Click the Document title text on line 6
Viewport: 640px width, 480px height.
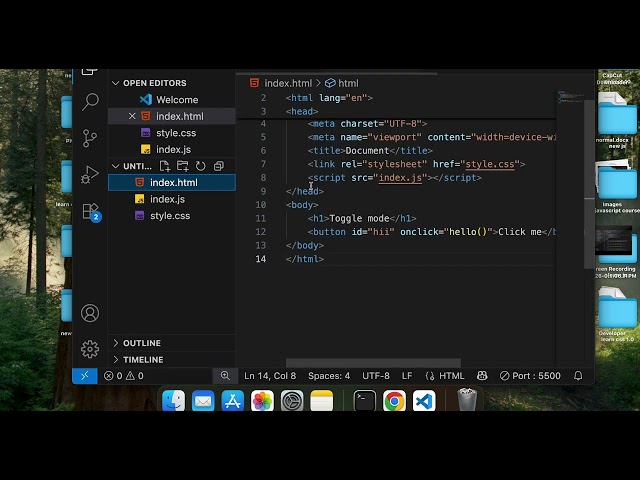[x=367, y=151]
